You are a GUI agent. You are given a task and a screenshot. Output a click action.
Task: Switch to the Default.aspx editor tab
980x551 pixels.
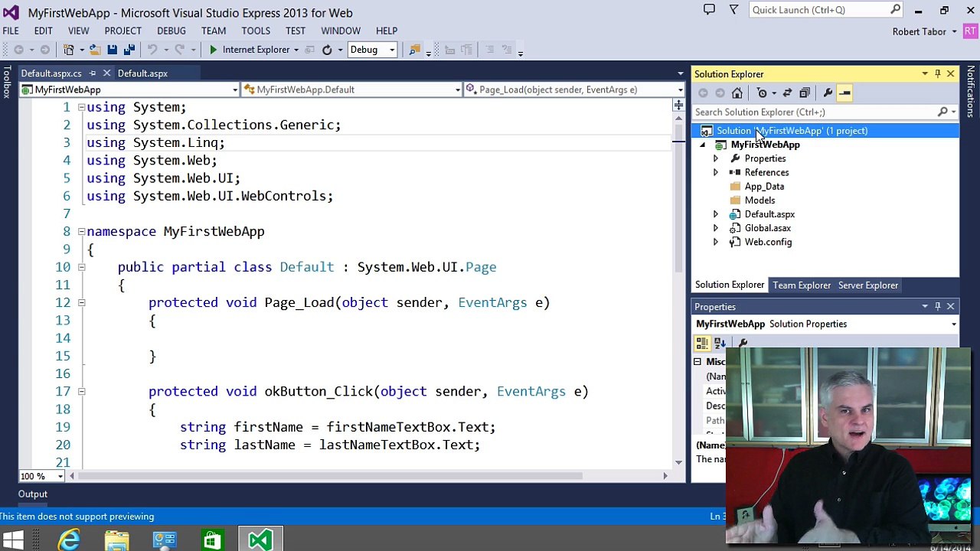pyautogui.click(x=142, y=73)
